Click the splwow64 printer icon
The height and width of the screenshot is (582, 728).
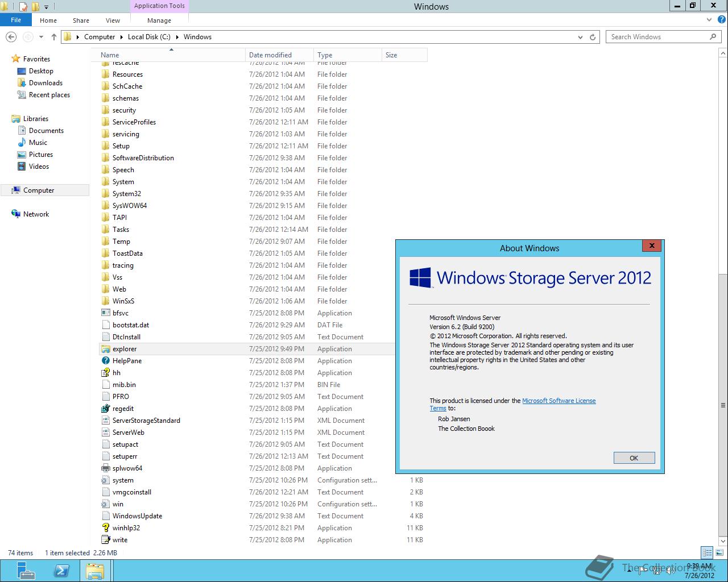[x=105, y=468]
